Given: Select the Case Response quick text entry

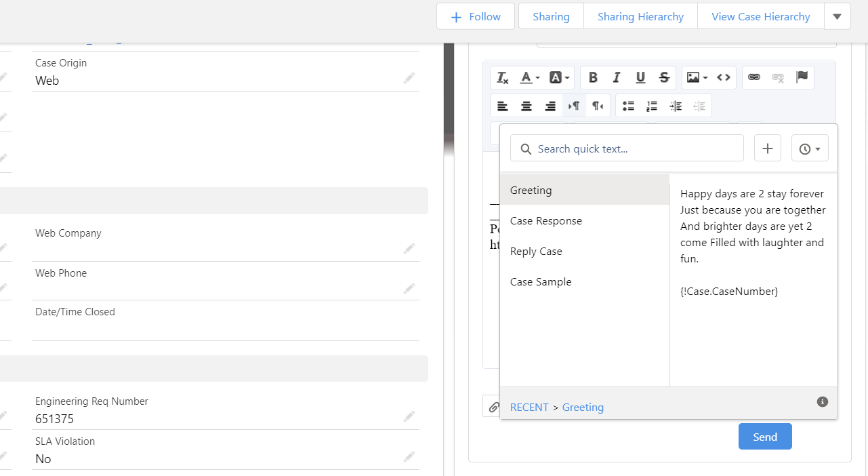Looking at the screenshot, I should (546, 220).
